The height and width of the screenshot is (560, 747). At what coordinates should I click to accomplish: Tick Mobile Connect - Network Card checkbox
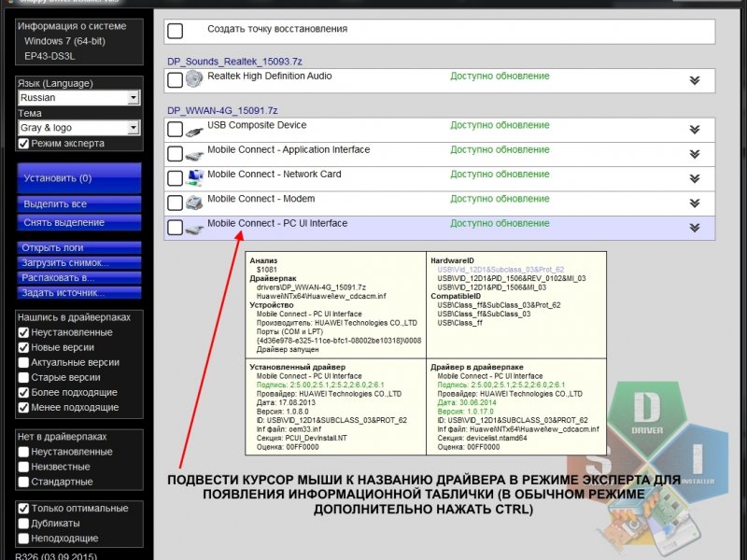point(175,178)
